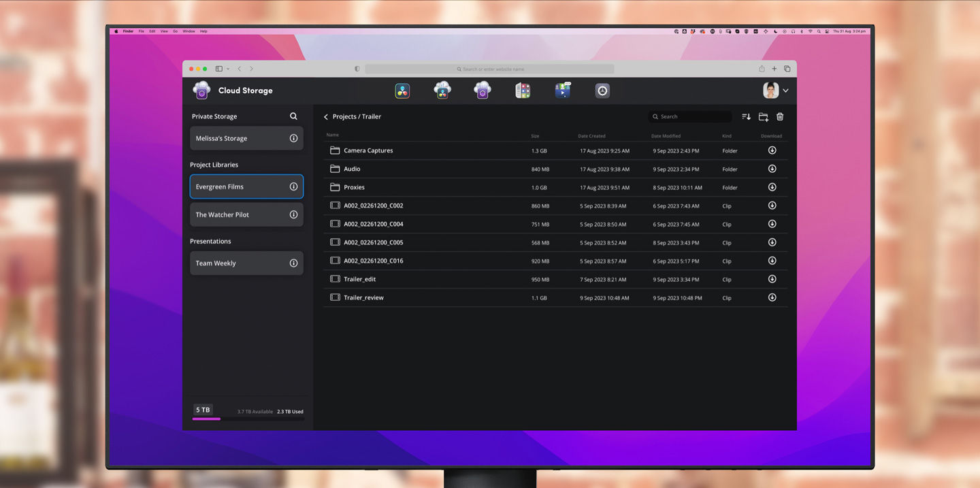Open the settings gear icon in the toolbar
This screenshot has height=488, width=980.
[602, 89]
